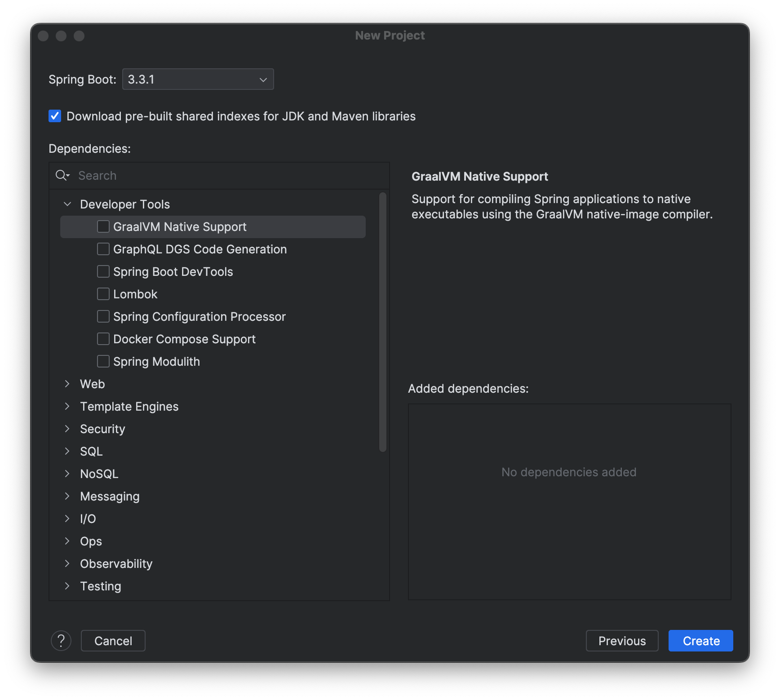780x700 pixels.
Task: Check the Lombok dependency box
Action: [103, 294]
